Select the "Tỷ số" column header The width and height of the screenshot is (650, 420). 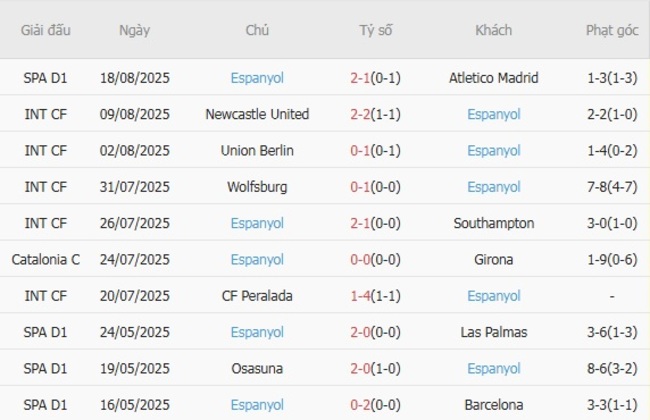pyautogui.click(x=376, y=30)
